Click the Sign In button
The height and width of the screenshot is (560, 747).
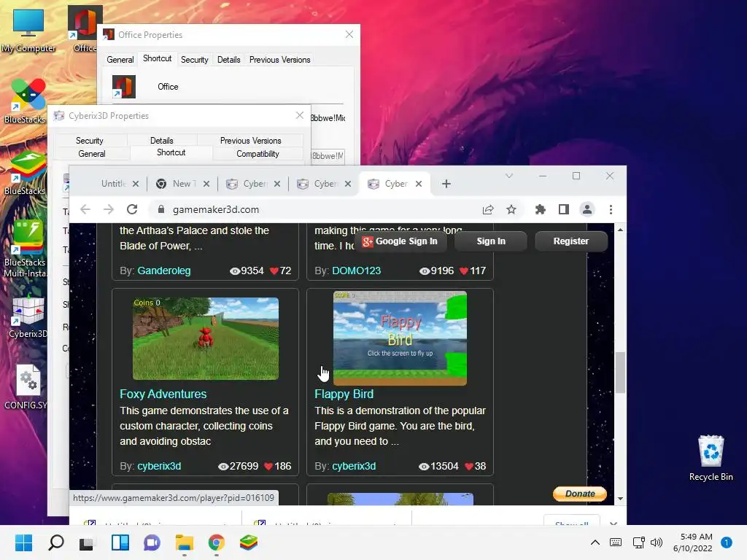(491, 241)
